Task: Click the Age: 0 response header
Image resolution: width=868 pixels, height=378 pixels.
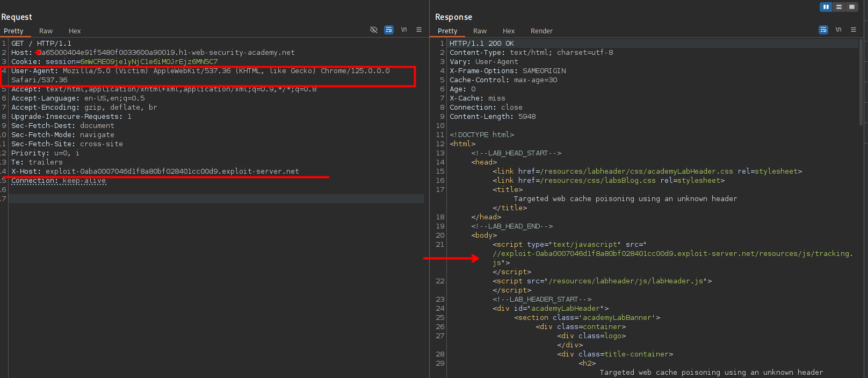Action: [462, 89]
